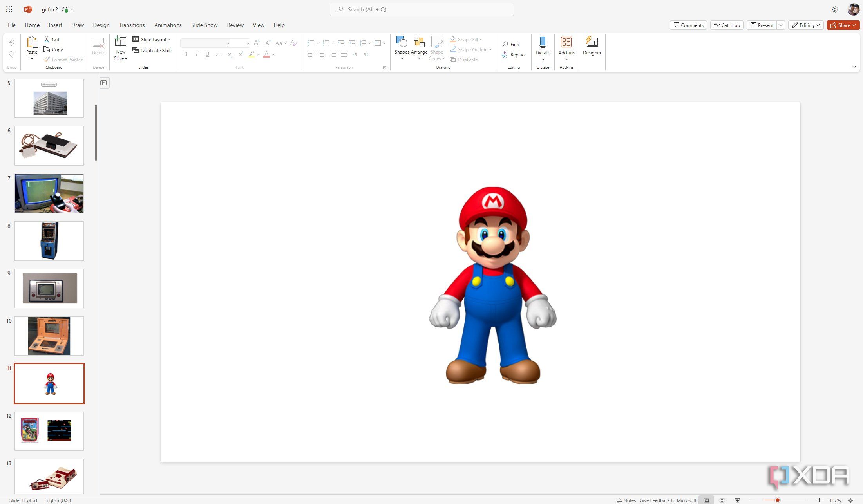
Task: Click Clear Formatting icon
Action: [293, 43]
